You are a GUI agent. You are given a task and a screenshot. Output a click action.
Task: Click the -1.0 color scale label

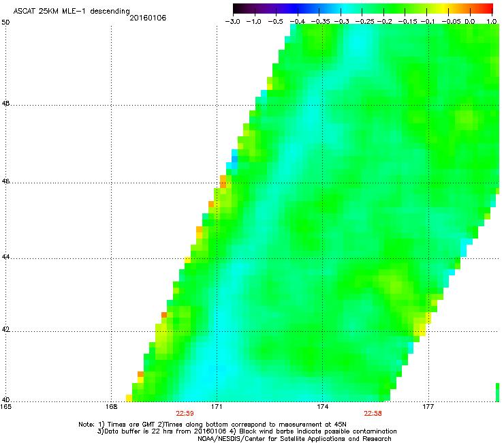pyautogui.click(x=254, y=22)
